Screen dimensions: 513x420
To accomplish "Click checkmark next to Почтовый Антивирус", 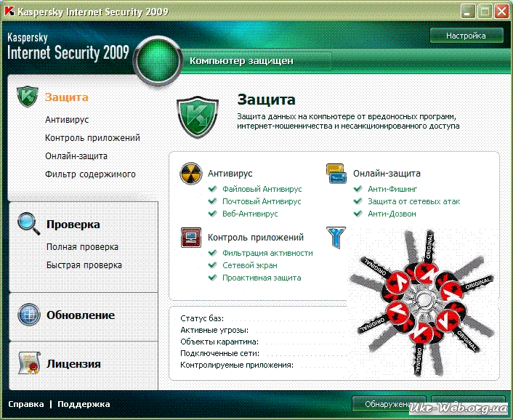I will click(x=212, y=201).
